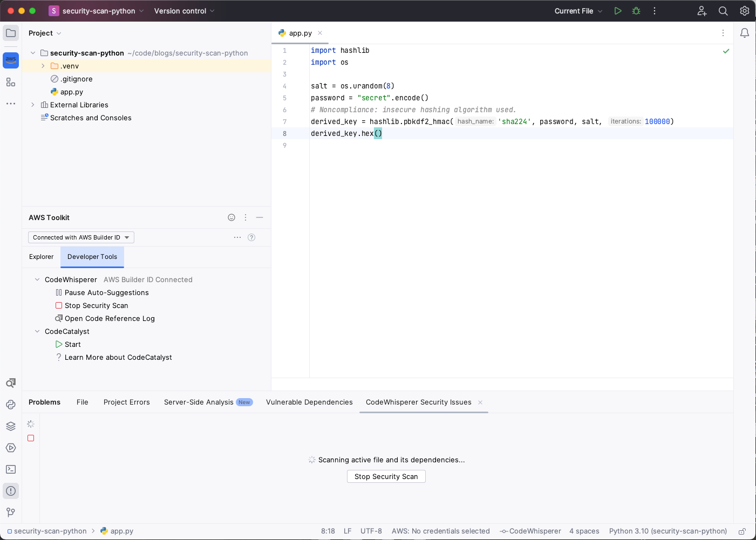Screen dimensions: 756x540
Task: Open the Version control menu
Action: click(180, 10)
